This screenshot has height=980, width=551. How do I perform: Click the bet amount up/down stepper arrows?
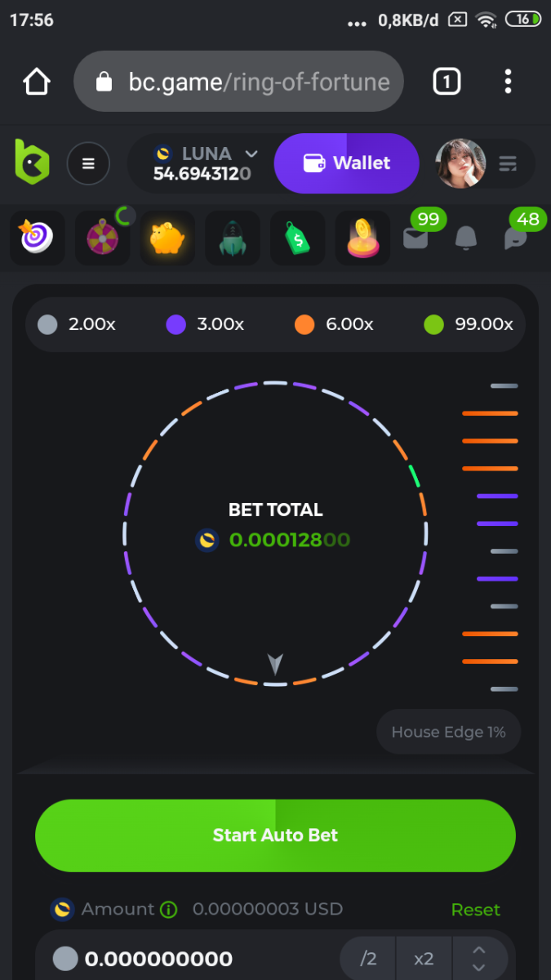click(479, 958)
